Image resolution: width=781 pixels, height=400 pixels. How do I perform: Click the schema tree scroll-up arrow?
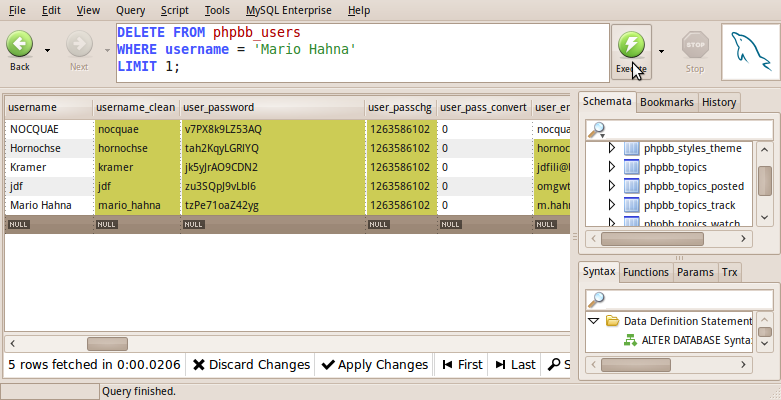click(x=765, y=149)
